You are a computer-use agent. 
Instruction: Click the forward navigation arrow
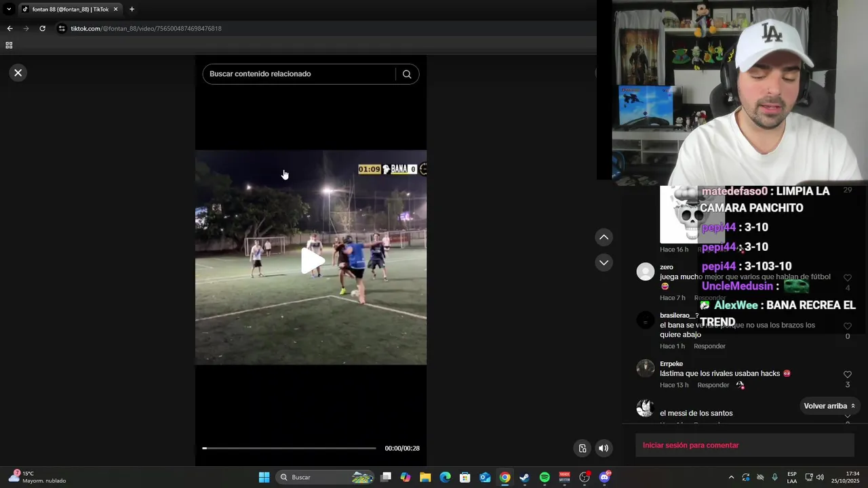coord(26,28)
